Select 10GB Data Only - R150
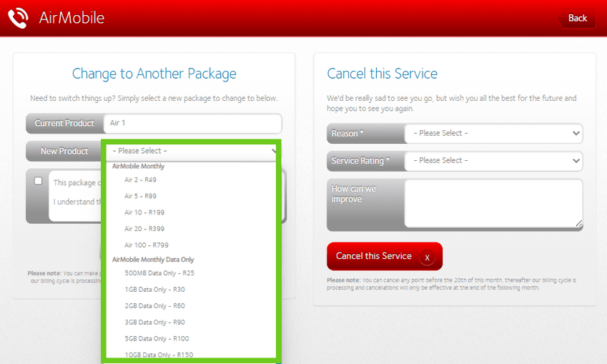The image size is (607, 364). pyautogui.click(x=158, y=355)
